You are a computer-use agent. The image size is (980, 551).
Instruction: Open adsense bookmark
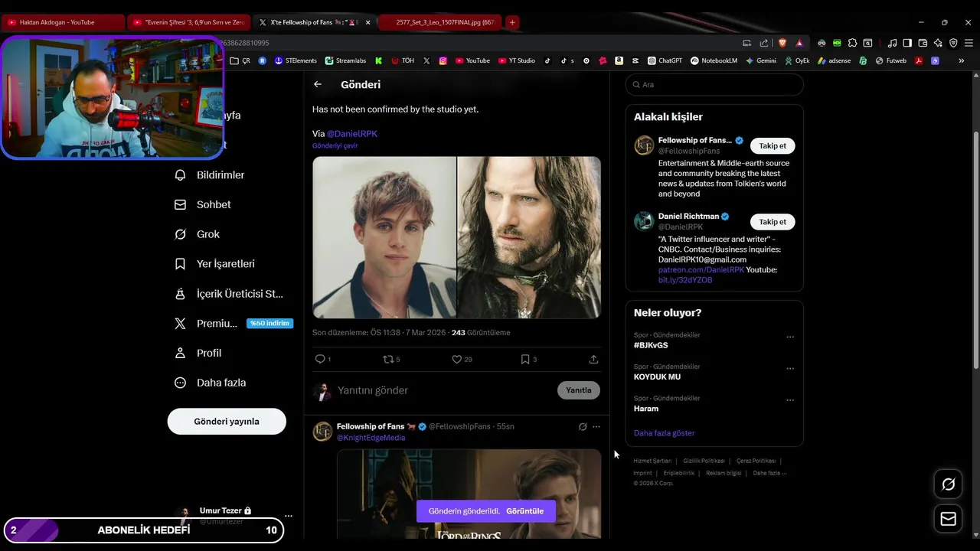tap(834, 60)
